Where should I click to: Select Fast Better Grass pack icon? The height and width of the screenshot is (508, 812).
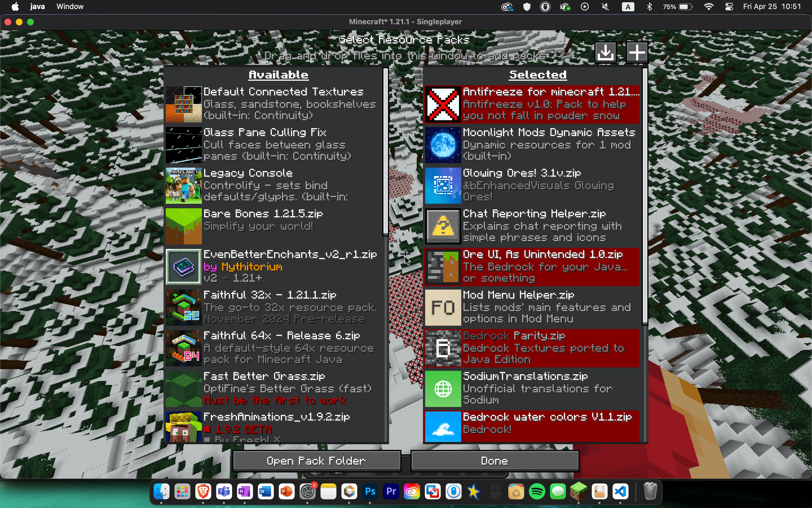(184, 389)
